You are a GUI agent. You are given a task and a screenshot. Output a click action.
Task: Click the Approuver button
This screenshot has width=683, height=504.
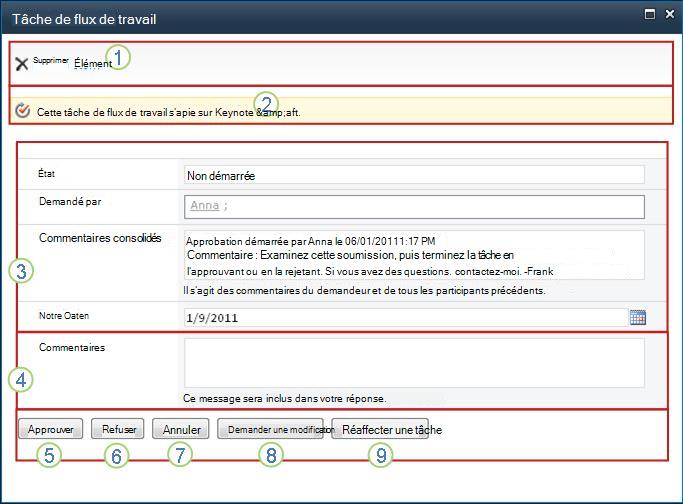[x=51, y=429]
